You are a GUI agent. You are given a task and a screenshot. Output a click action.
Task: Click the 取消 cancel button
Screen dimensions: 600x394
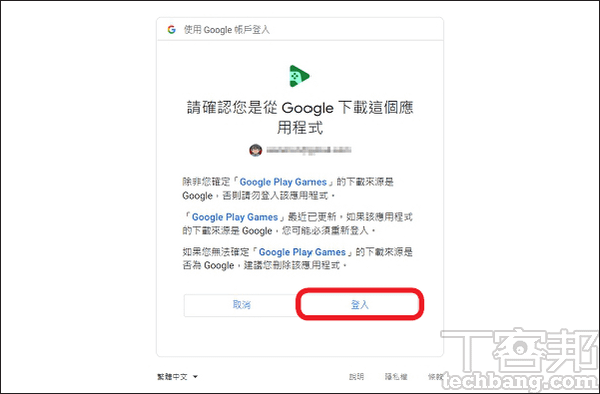[x=241, y=305]
